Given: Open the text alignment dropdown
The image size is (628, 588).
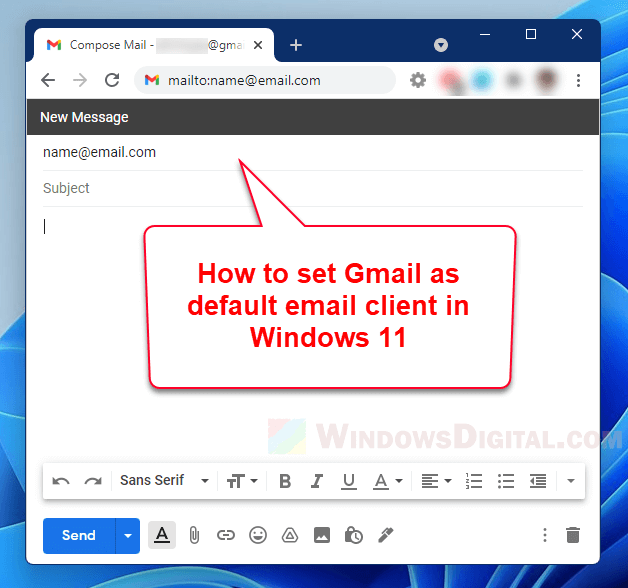Looking at the screenshot, I should pos(436,481).
